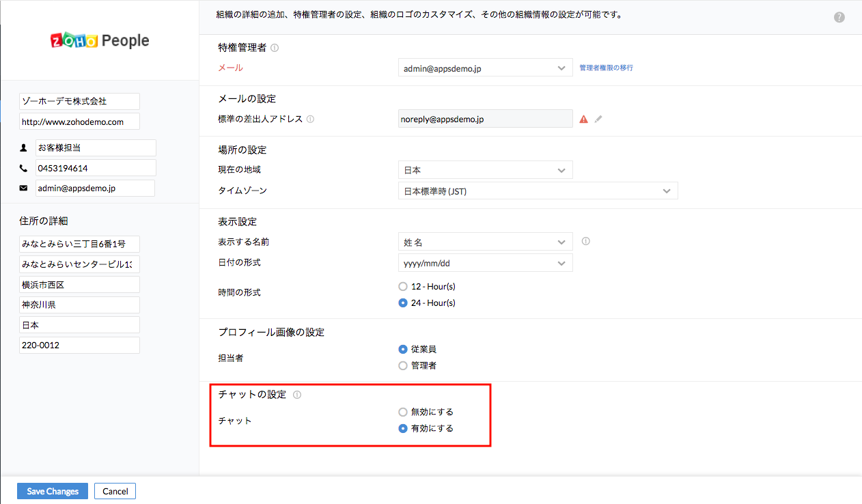
Task: Open the 現在の地域 日本 dropdown
Action: coord(485,170)
